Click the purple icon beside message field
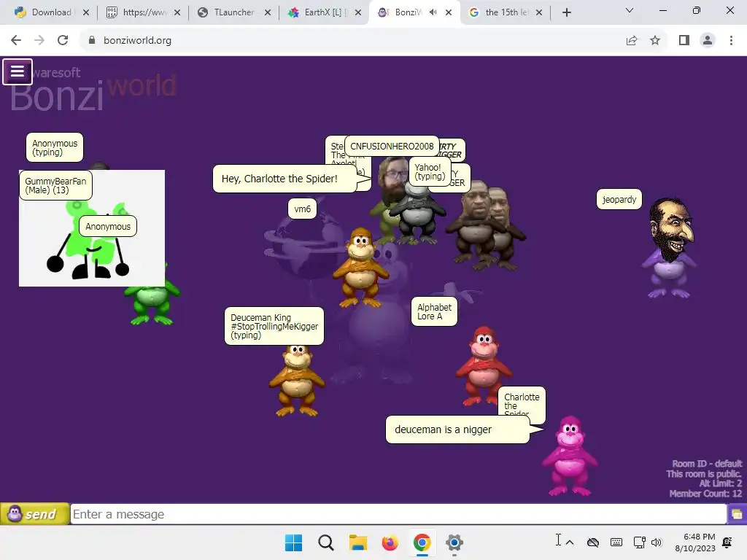 click(x=737, y=514)
